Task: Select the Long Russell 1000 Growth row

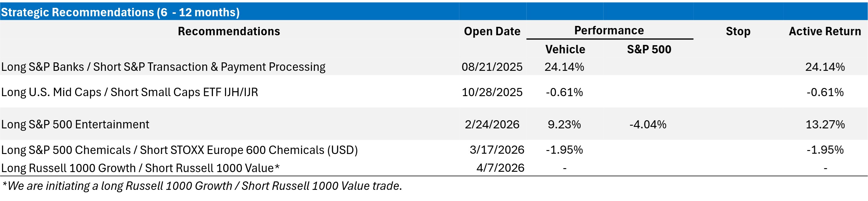Action: pyautogui.click(x=141, y=168)
